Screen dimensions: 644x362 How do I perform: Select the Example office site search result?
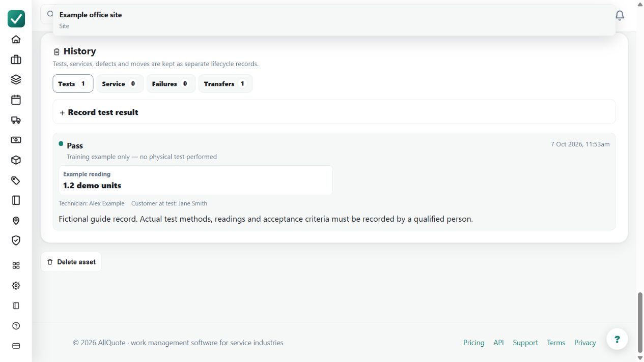click(x=334, y=20)
